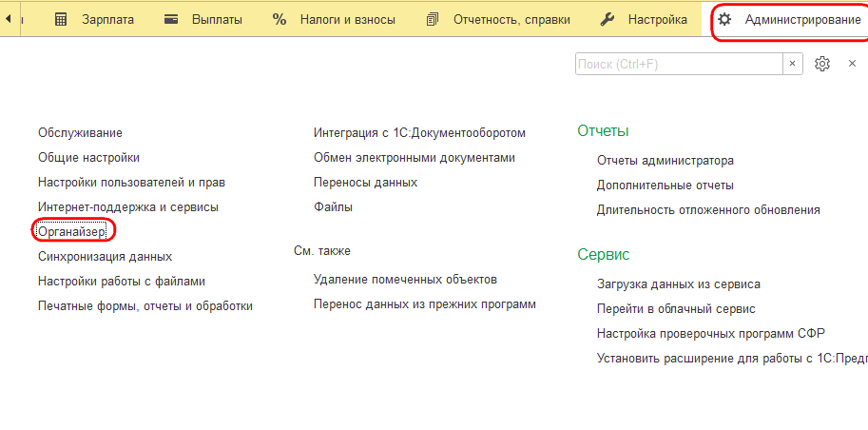This screenshot has height=430, width=868.
Task: Click the wrench icon for Настройка
Action: click(x=608, y=20)
